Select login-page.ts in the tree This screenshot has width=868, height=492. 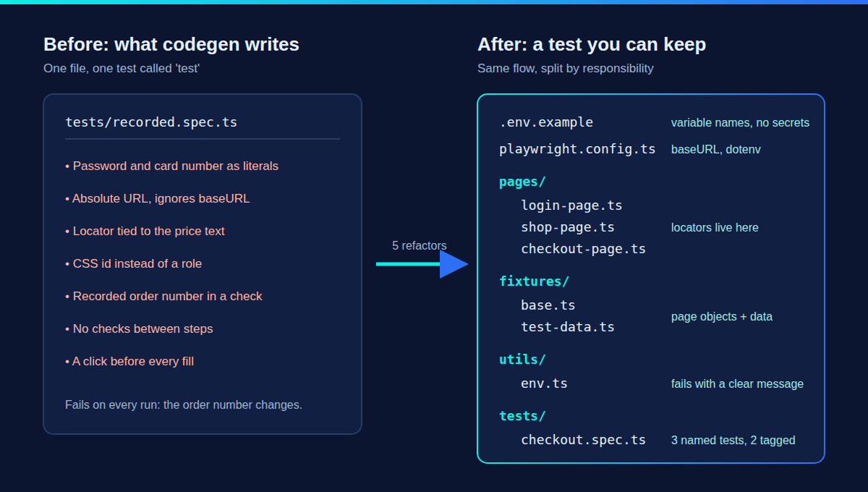pyautogui.click(x=571, y=205)
